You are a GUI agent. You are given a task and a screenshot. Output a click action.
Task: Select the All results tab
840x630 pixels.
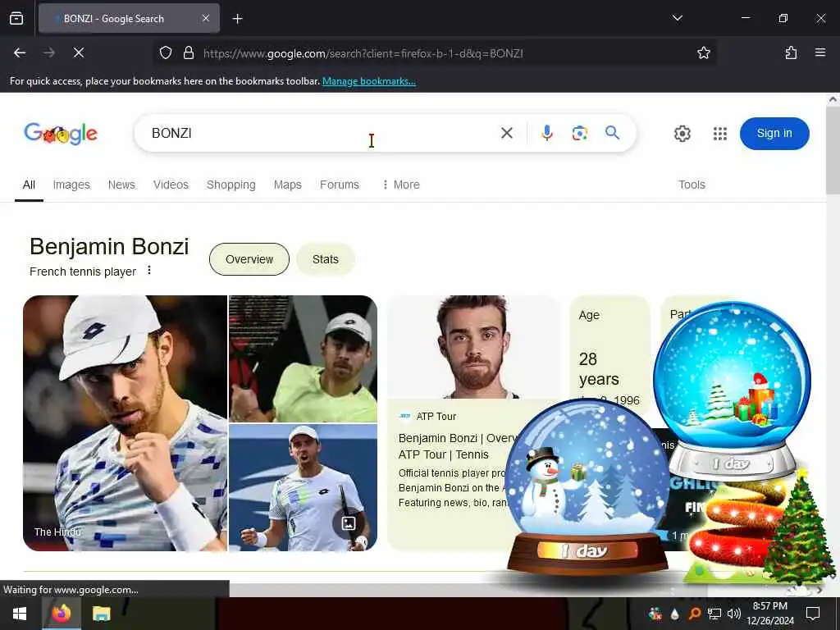29,185
